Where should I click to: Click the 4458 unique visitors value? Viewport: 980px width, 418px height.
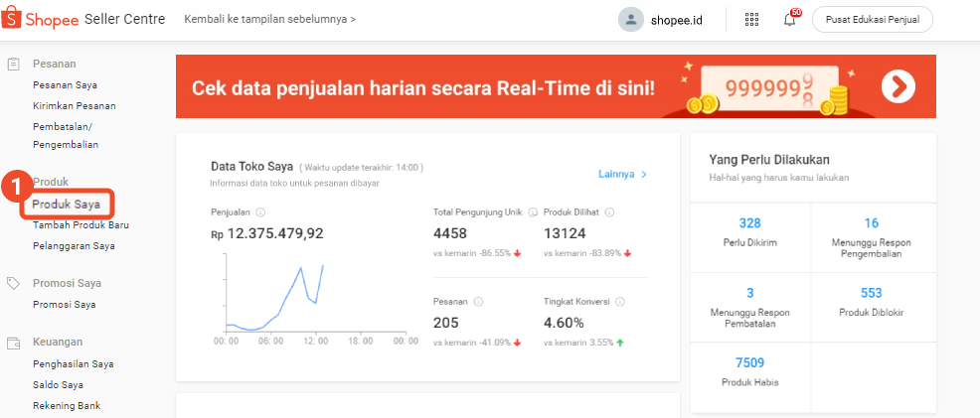click(x=450, y=234)
